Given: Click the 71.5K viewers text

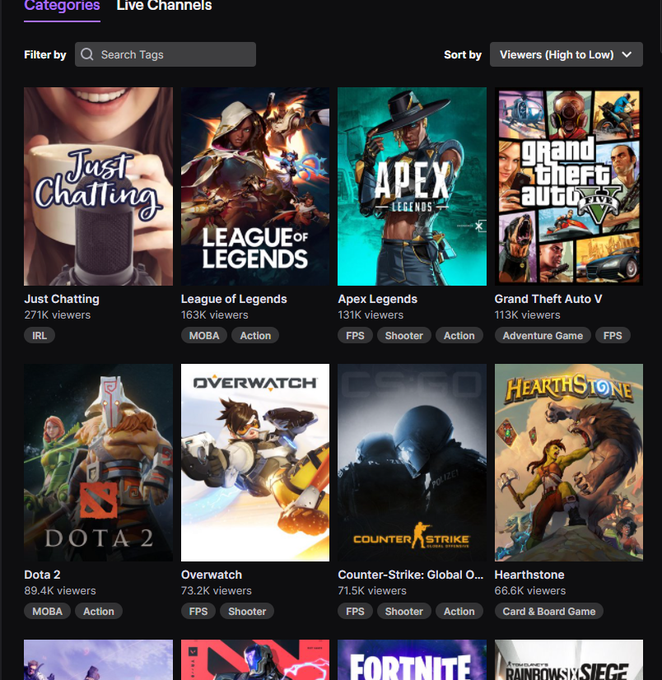Looking at the screenshot, I should coord(372,591).
